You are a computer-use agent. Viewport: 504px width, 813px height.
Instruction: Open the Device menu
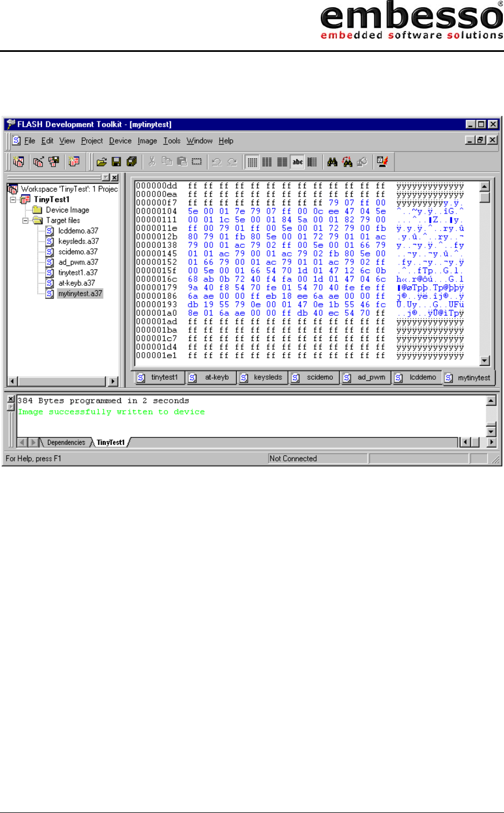click(120, 141)
